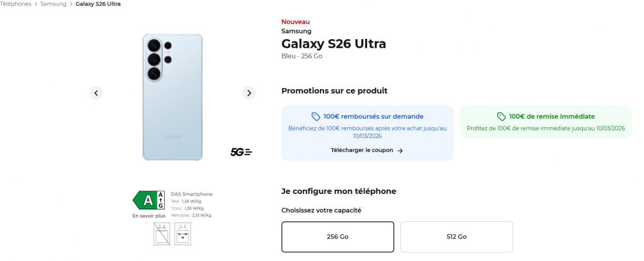Screen dimensions: 644x261
Task: Click the blue refund promotion tag icon
Action: 316,117
